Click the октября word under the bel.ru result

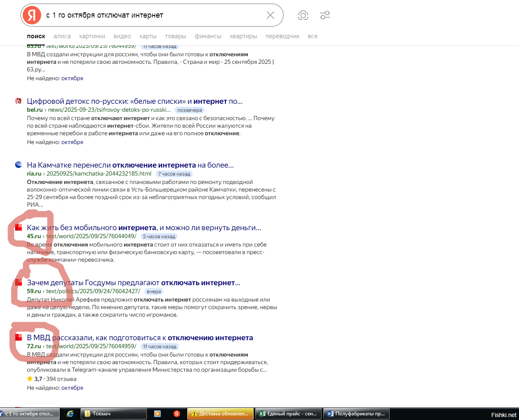pos(72,142)
